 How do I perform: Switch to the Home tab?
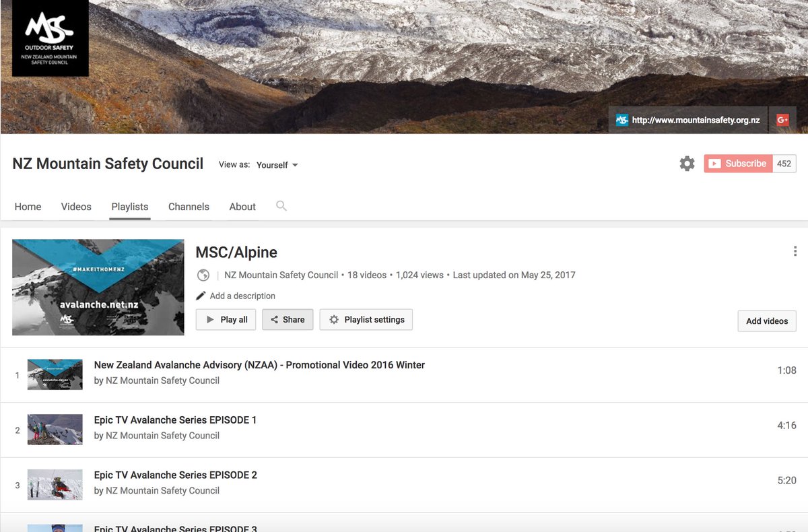28,207
